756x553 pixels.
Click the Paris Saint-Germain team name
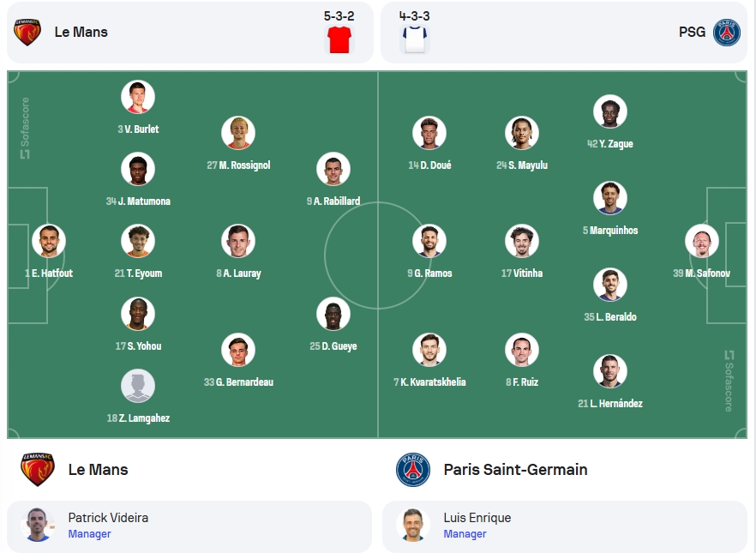(x=515, y=470)
